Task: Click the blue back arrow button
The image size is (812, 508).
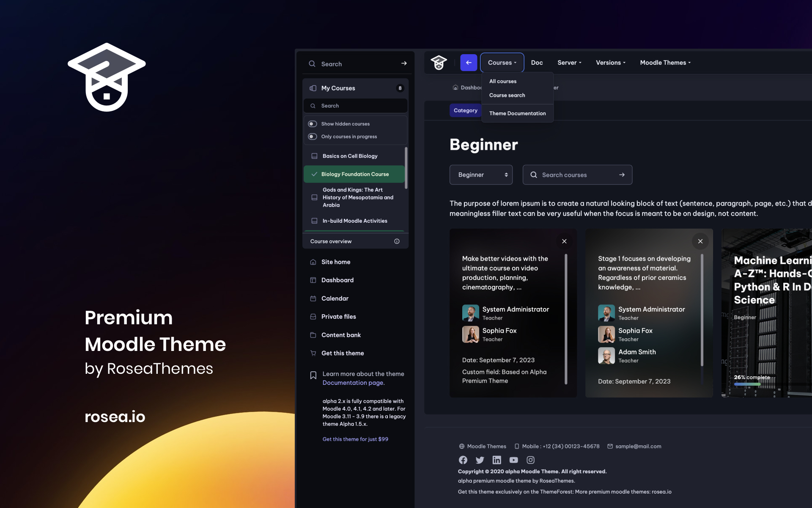Action: point(469,63)
